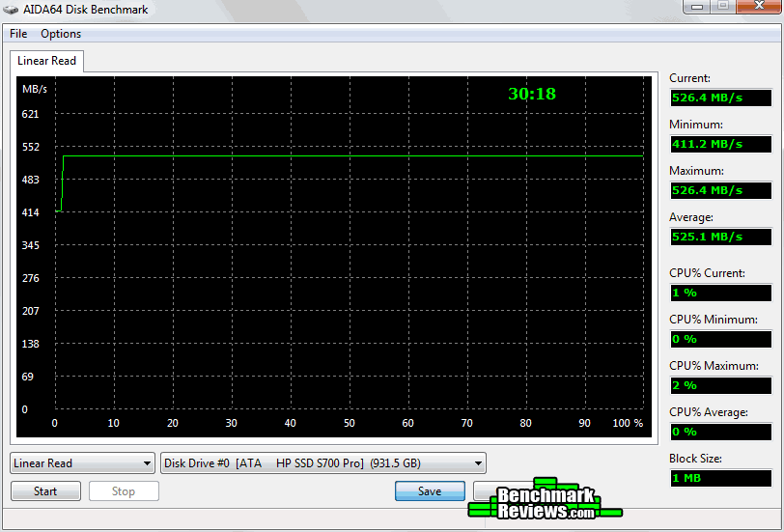Click the green 30:18 timer in graph

point(532,94)
